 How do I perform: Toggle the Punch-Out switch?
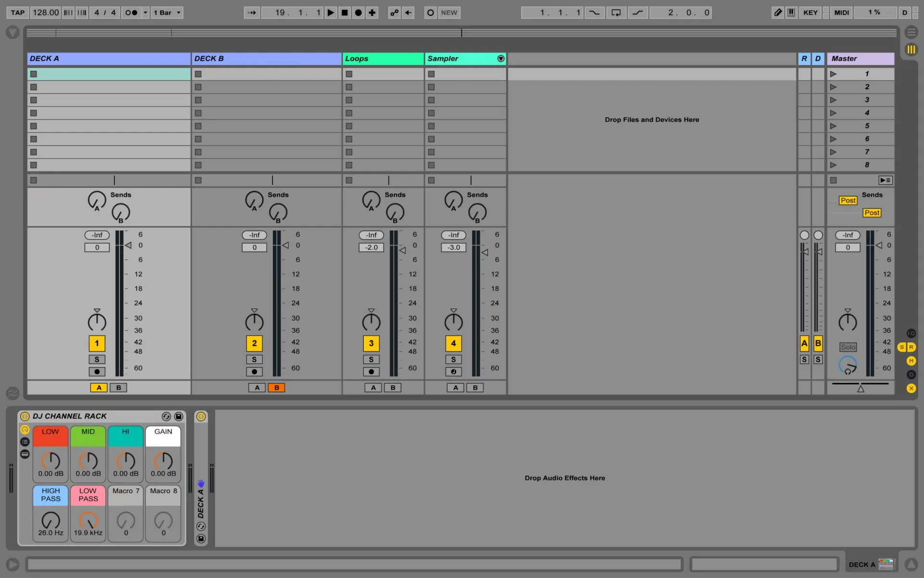coord(638,13)
